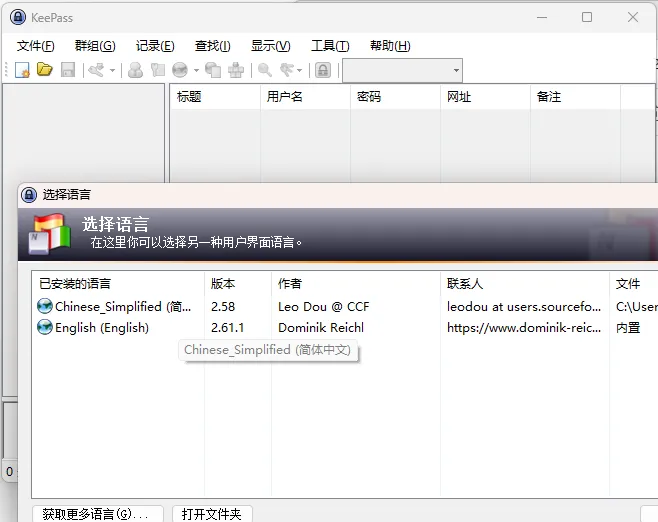Image resolution: width=658 pixels, height=522 pixels.
Task: Click the 内置 file cell
Action: pos(628,328)
